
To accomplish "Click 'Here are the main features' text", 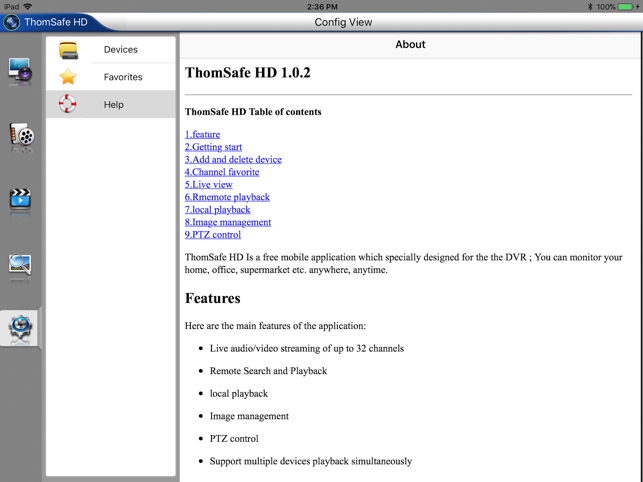I will click(275, 326).
